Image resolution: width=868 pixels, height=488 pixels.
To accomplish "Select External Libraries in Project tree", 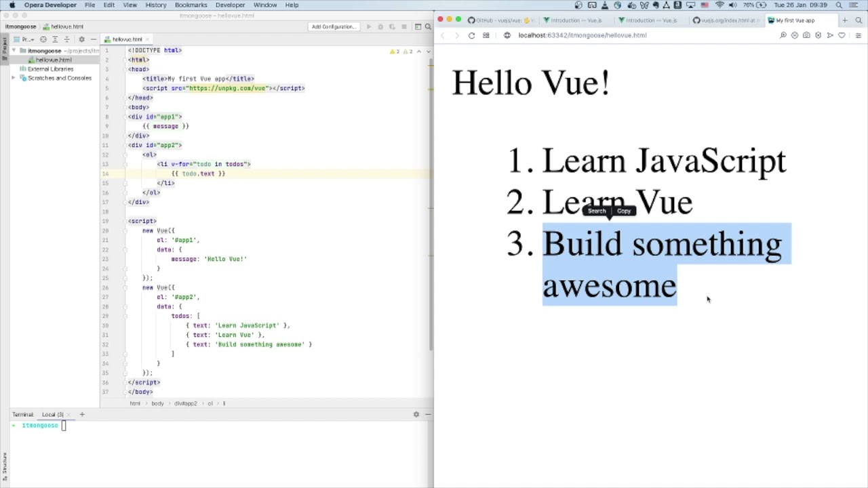I will tap(50, 69).
